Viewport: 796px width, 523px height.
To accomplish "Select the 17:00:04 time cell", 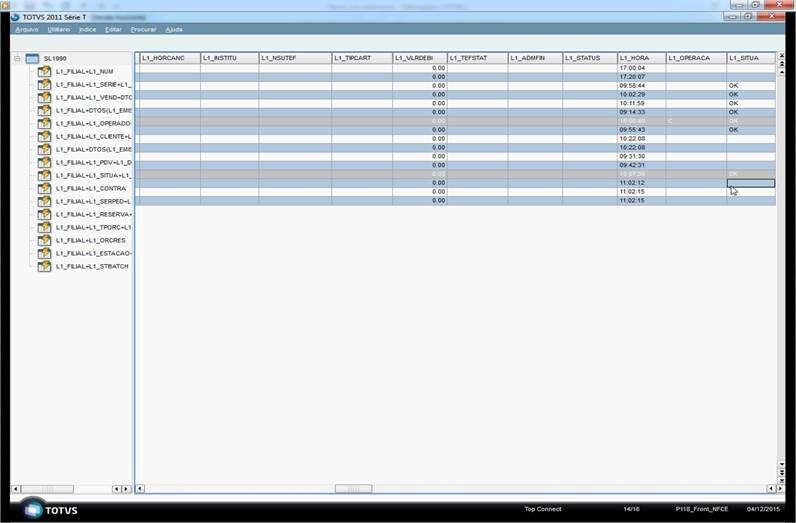I will pos(642,68).
